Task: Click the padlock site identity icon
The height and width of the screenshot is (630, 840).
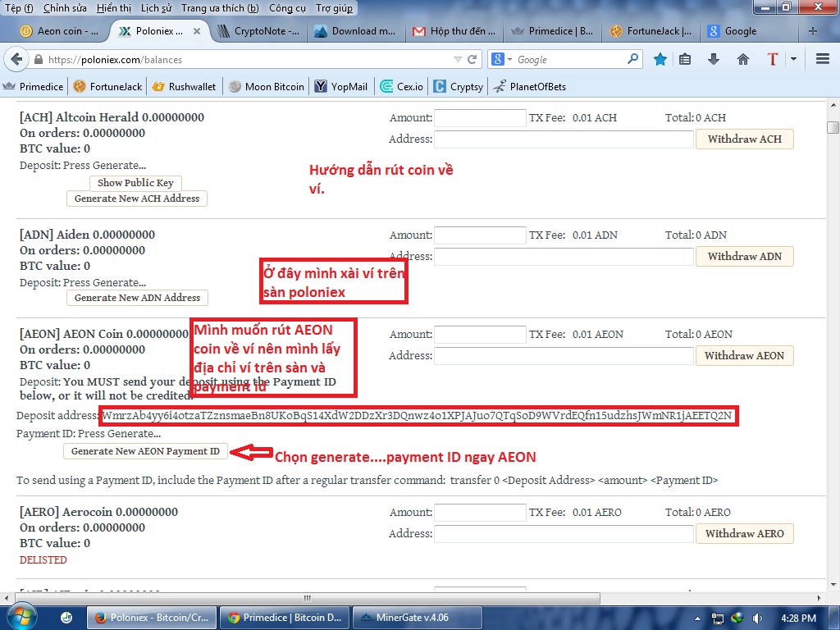Action: [x=39, y=59]
